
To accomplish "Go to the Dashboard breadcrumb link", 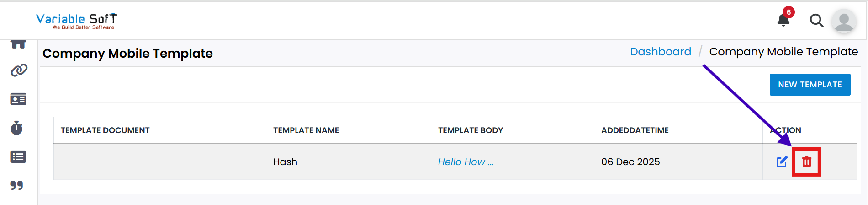I will tap(660, 52).
